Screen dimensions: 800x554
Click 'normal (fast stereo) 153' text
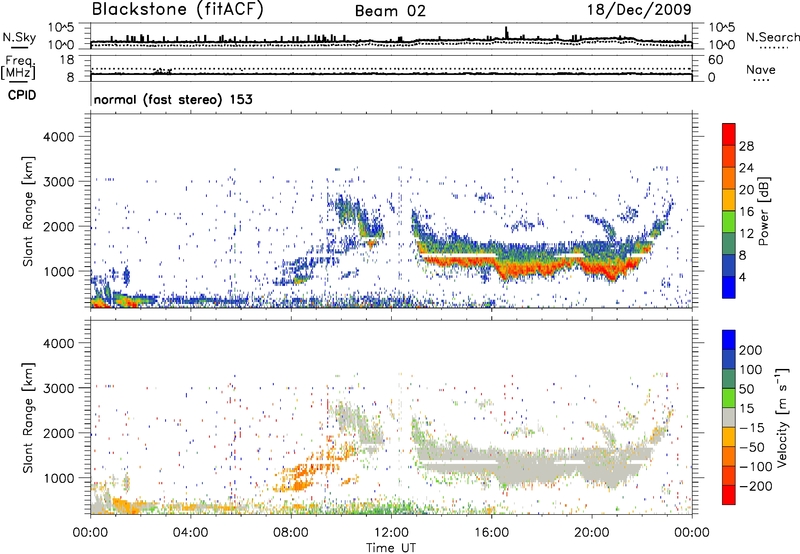(x=173, y=100)
